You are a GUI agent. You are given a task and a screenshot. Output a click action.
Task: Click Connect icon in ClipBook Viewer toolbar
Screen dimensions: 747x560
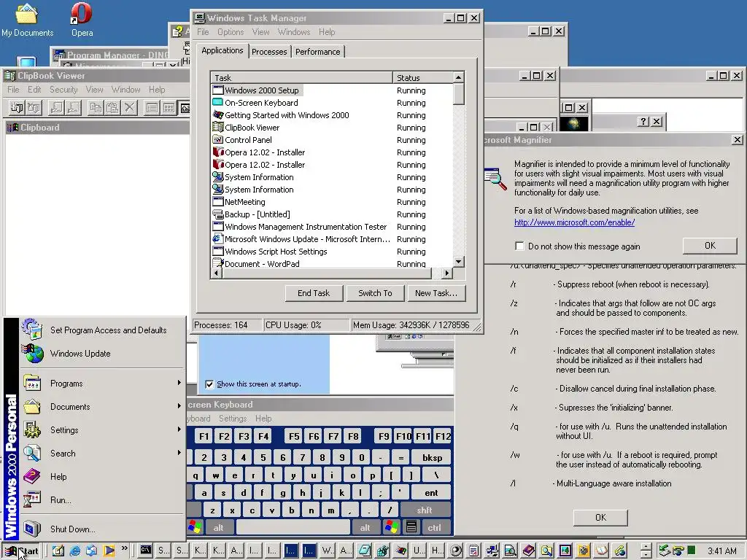pos(17,108)
